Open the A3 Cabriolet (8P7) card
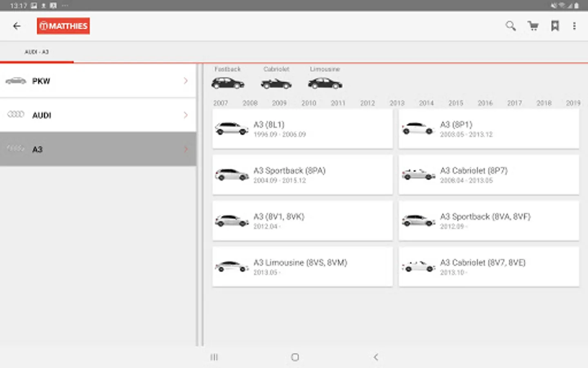This screenshot has width=588, height=368. 489,175
